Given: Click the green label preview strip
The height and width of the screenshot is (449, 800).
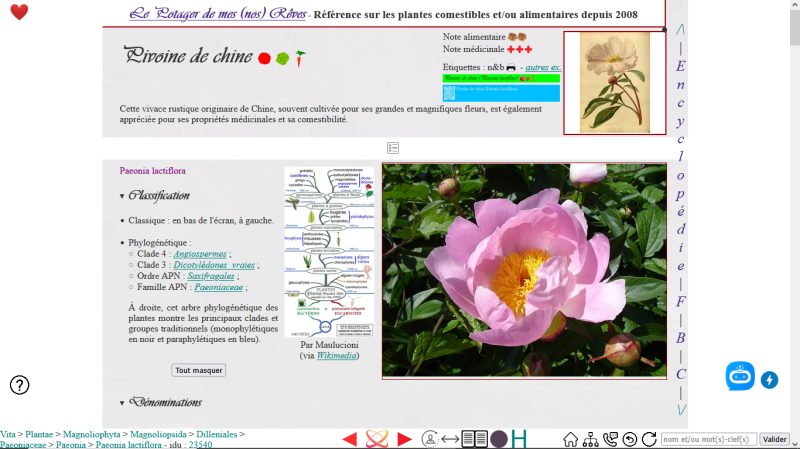Looking at the screenshot, I should tap(501, 78).
